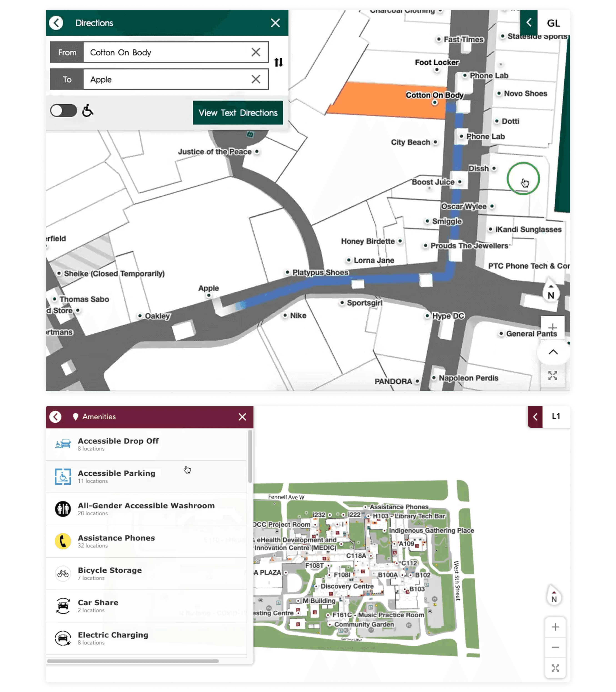Screen dimensions: 616x692
Task: Clear the From field Cotton On Body
Action: 256,52
